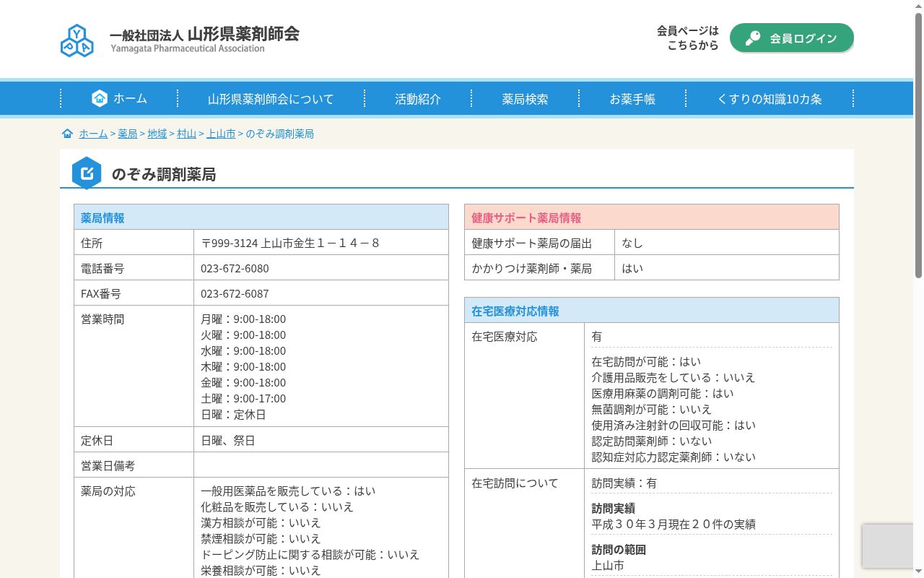Follow the 村山 breadcrumb link

coord(187,134)
